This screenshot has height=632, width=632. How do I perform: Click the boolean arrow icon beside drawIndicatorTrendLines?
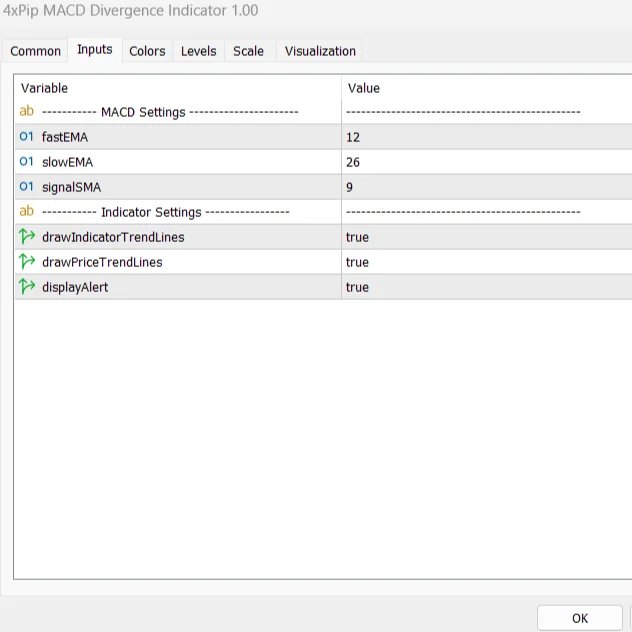tap(27, 237)
